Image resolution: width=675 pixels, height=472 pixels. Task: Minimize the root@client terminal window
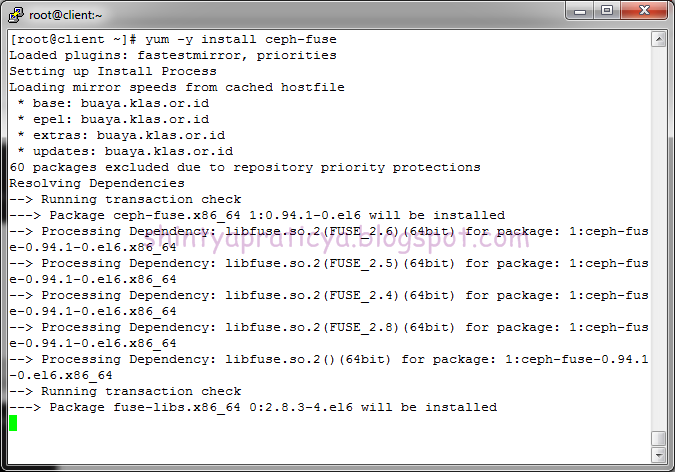[x=579, y=10]
